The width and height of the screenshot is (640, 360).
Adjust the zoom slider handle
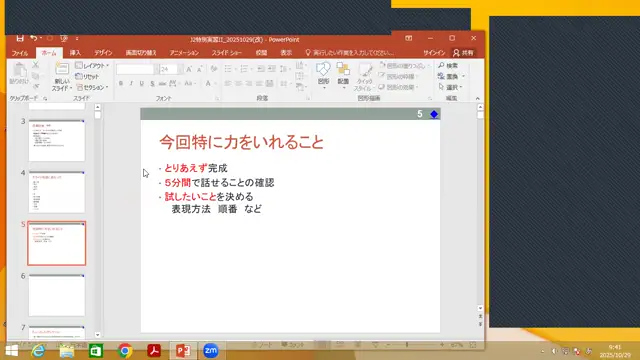coord(407,345)
